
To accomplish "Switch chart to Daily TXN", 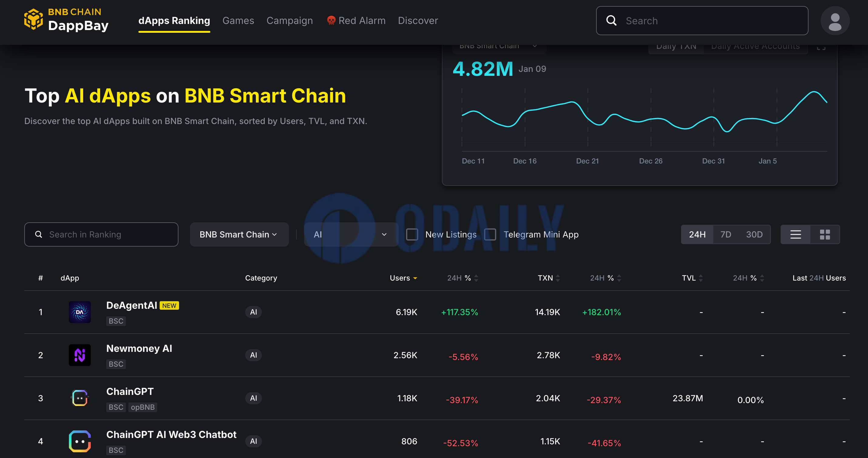I will tap(676, 48).
